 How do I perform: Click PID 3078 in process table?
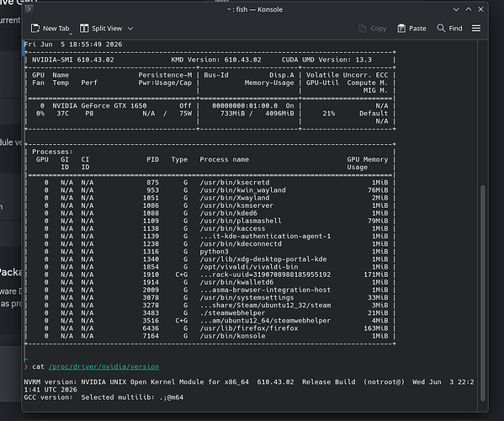point(151,297)
